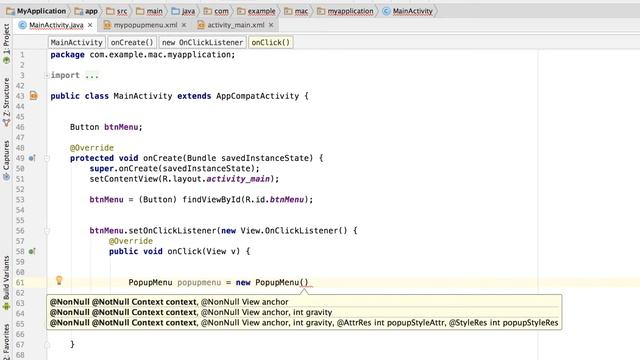Switch to activity_main.xml tab
Viewport: 640px width, 360px height.
point(236,25)
